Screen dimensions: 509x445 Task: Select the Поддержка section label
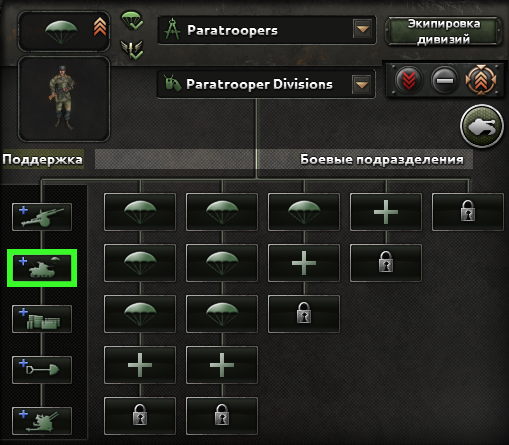point(42,159)
